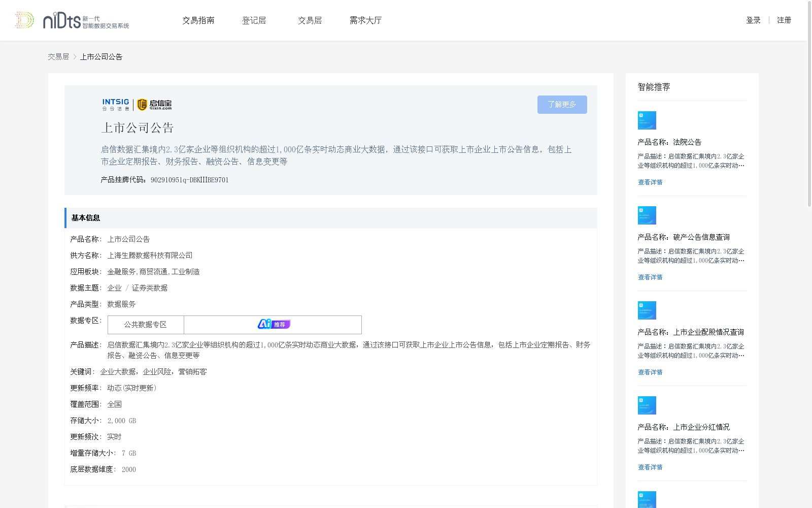This screenshot has width=812, height=508.
Task: Click the 数据服务 product type value
Action: (x=121, y=304)
